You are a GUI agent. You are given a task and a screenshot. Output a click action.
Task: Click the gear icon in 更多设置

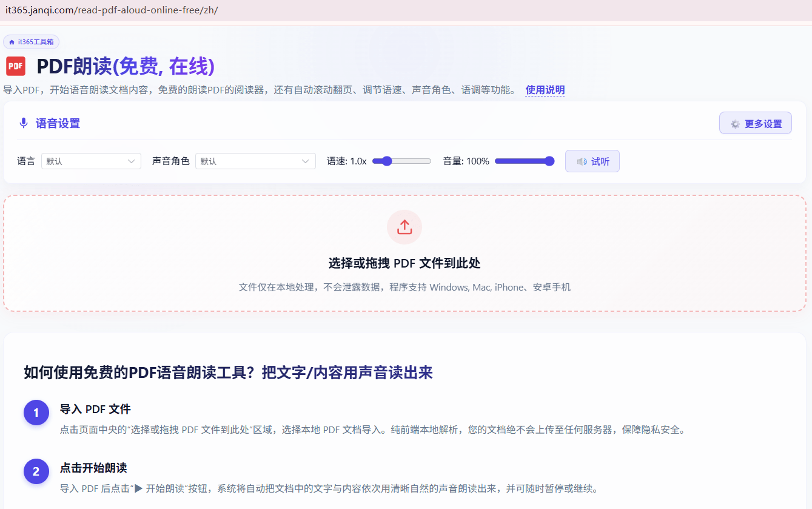click(735, 124)
